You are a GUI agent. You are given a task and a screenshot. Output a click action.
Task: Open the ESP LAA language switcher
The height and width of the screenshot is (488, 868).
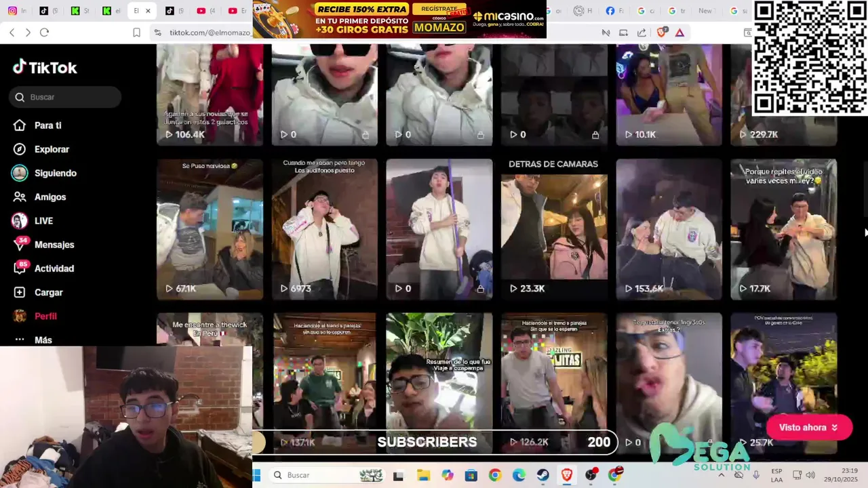point(776,475)
